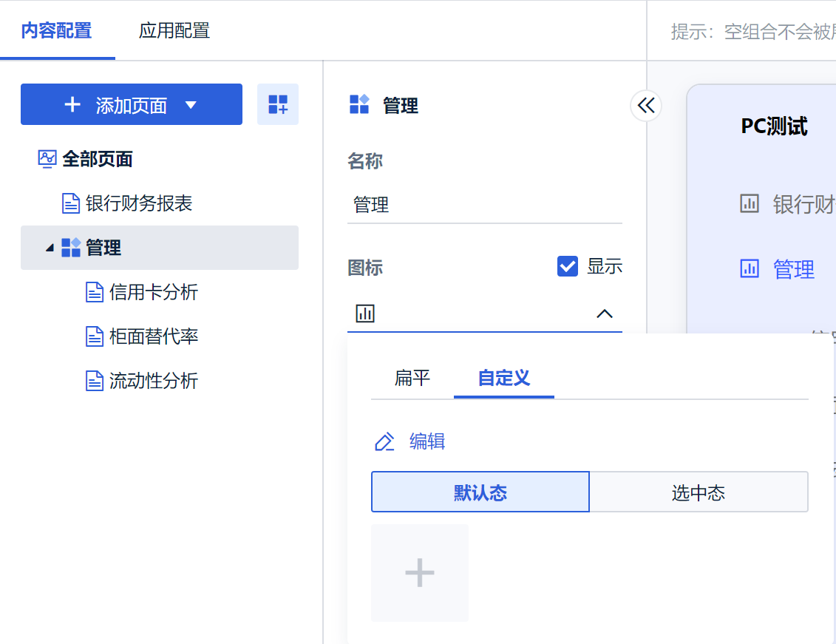Select the 默认态 state toggle
The image size is (836, 644).
pos(480,492)
